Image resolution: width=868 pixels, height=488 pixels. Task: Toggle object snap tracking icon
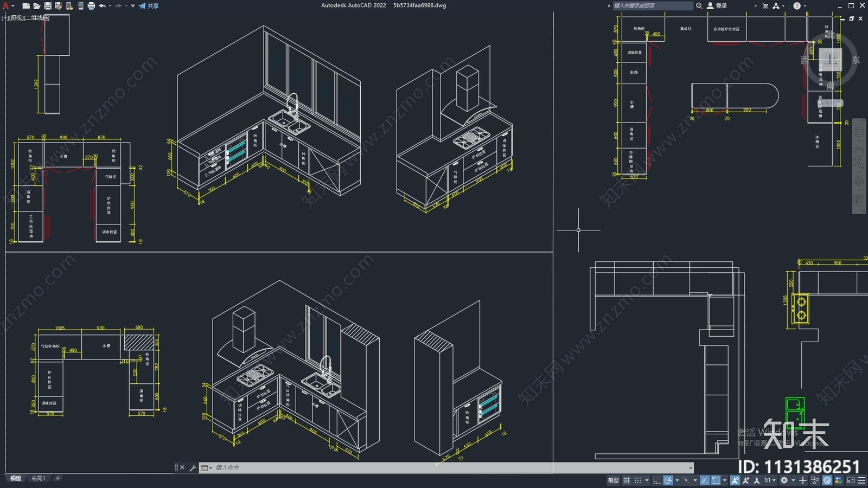coord(704,480)
